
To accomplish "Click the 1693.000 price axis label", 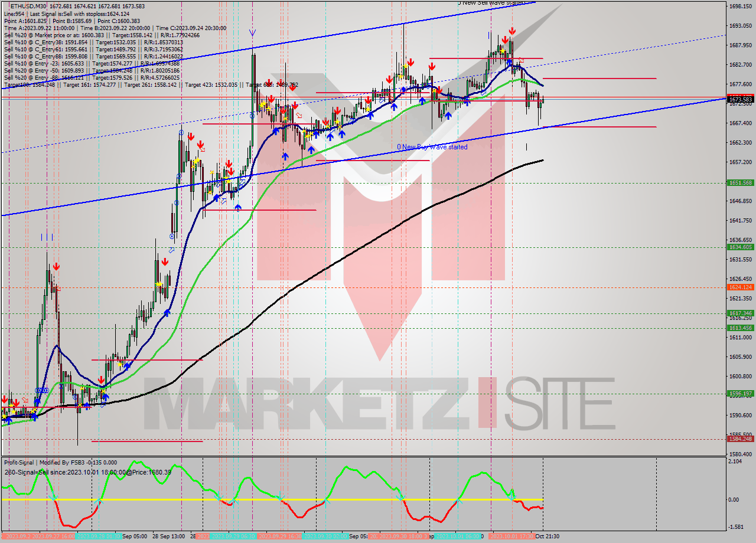I will click(740, 26).
